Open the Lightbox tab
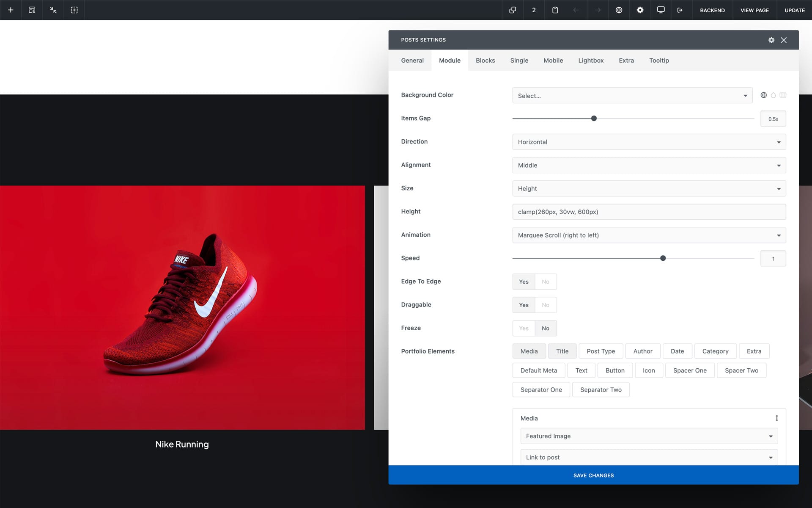Viewport: 812px width, 508px height. tap(590, 61)
